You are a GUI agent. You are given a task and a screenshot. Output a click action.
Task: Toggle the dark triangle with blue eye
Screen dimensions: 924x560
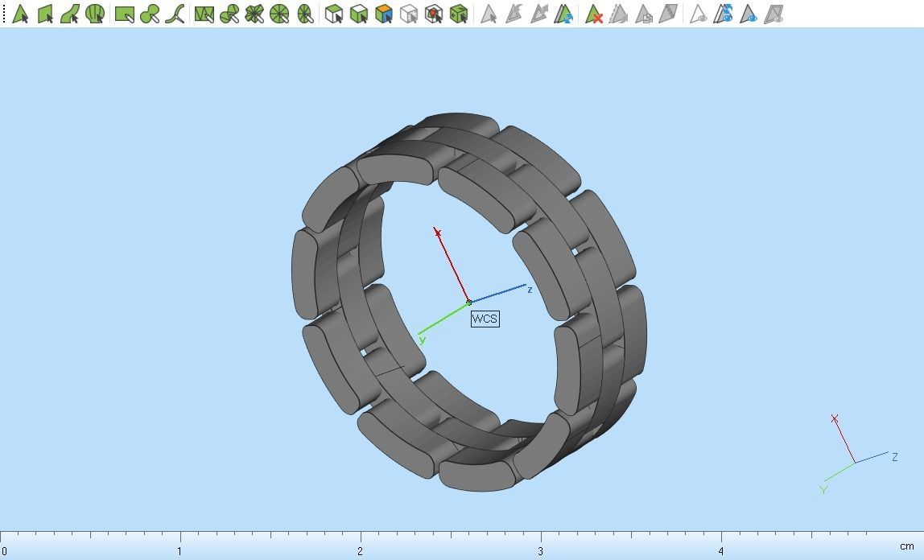[749, 14]
